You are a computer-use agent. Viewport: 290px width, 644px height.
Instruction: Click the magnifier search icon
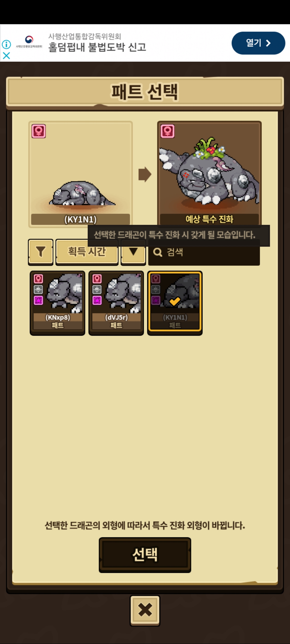point(158,252)
